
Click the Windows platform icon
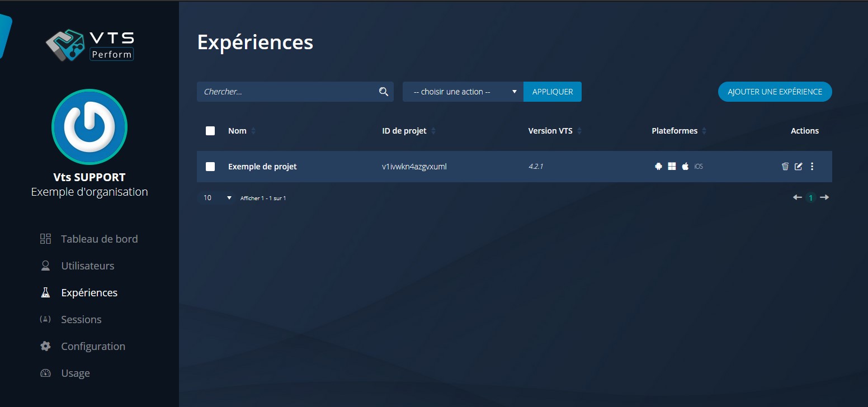(x=672, y=167)
